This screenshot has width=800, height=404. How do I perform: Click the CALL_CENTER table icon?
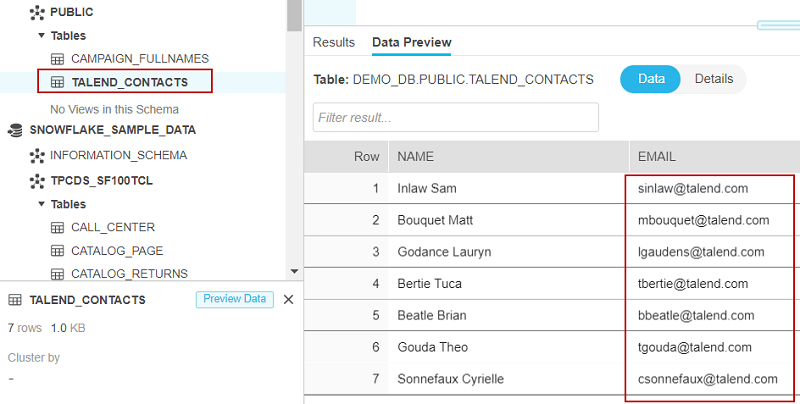click(58, 227)
